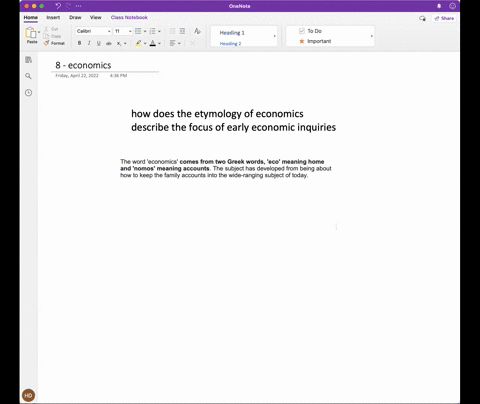480x404 pixels.
Task: Underline the selected text
Action: [99, 43]
